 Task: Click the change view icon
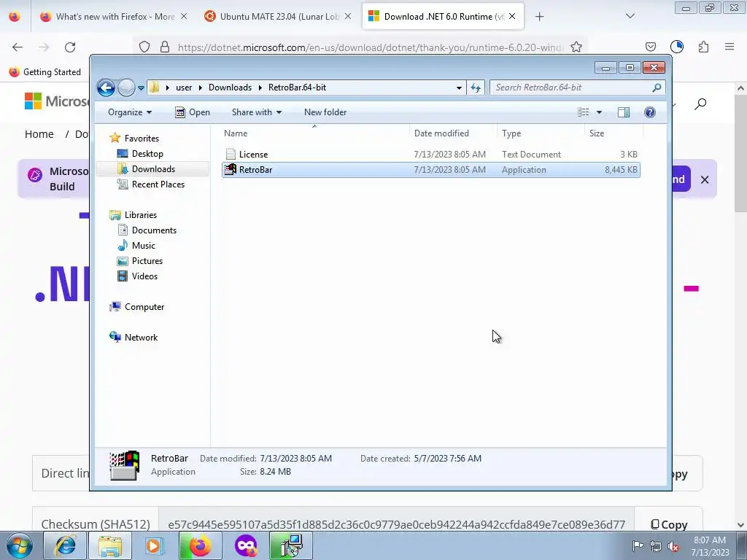583,112
